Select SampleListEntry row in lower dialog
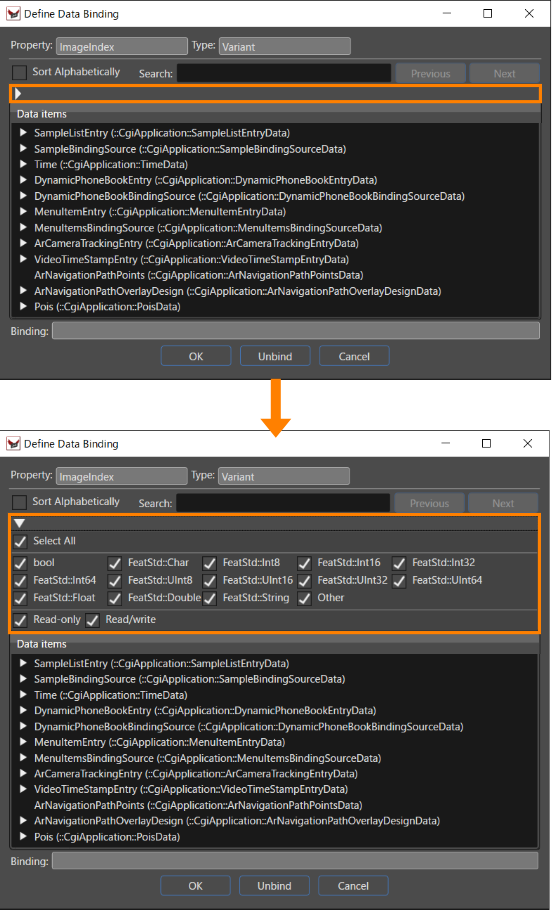 tap(161, 663)
